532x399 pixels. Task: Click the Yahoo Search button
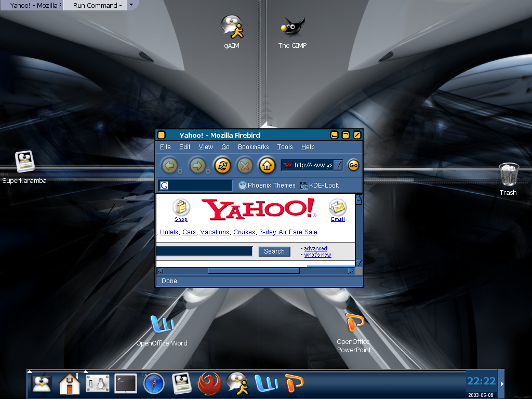tap(274, 251)
